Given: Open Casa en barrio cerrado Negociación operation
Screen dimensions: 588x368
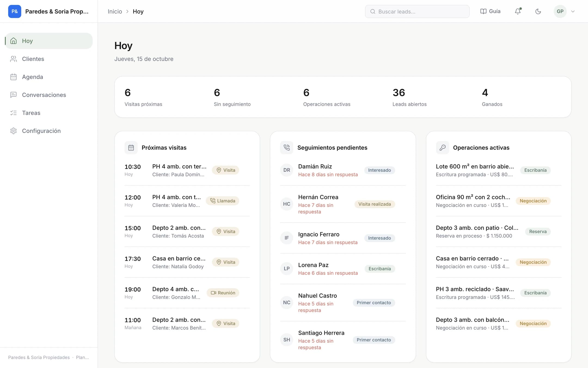Looking at the screenshot, I should 498,262.
